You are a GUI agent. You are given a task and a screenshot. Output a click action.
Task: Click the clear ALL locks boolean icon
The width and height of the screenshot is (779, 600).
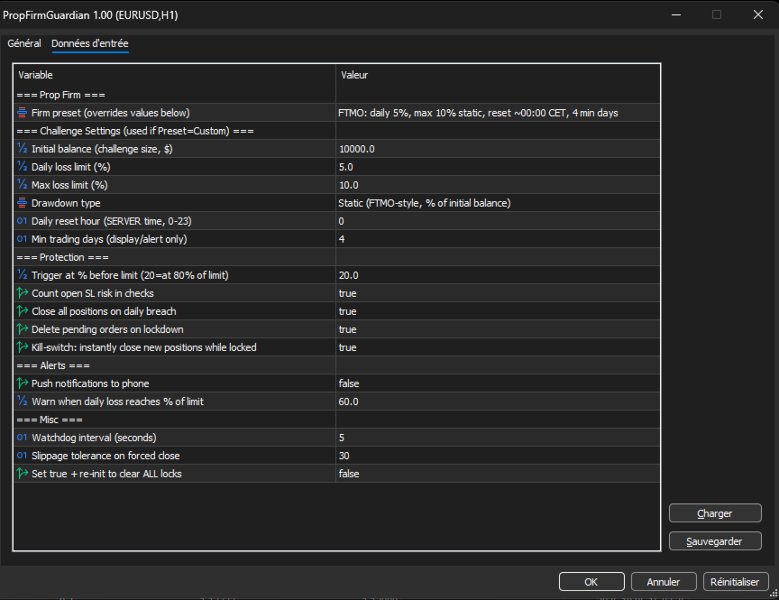coord(22,473)
